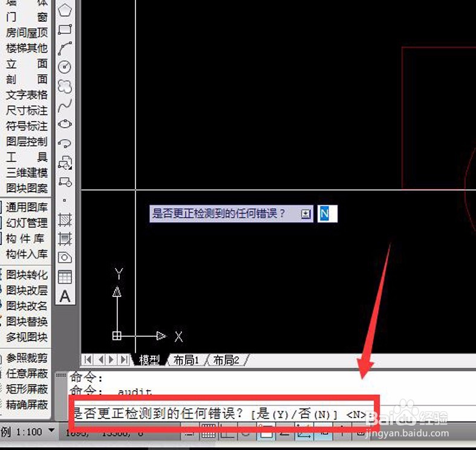Click the Make Block tool icon
This screenshot has height=450, width=476.
coord(65,181)
